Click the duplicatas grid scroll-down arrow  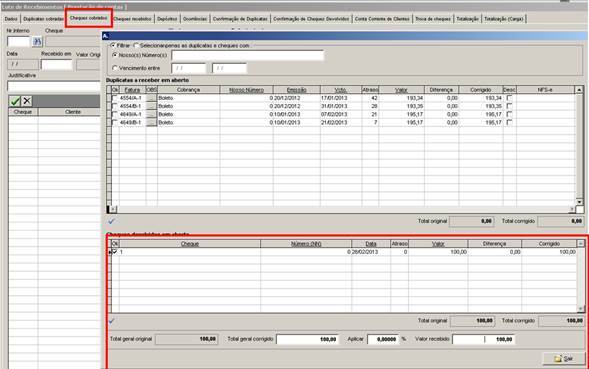pos(579,202)
